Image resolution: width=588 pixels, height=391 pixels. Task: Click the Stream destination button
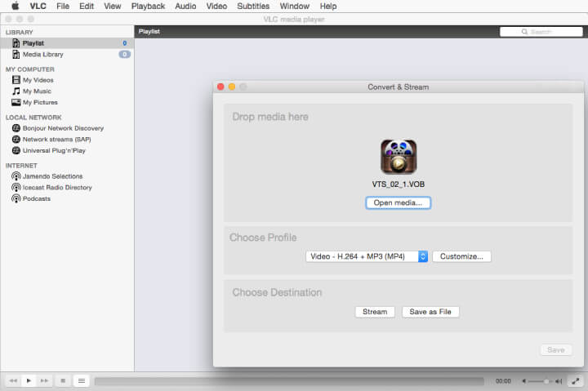tap(375, 312)
